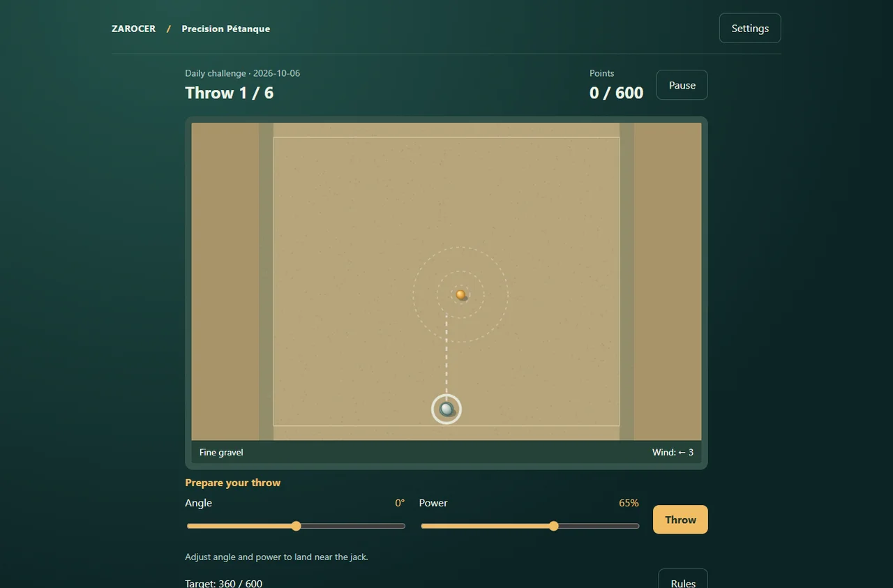Click the 0° angle value
Screen dimensions: 893x588
(400, 503)
